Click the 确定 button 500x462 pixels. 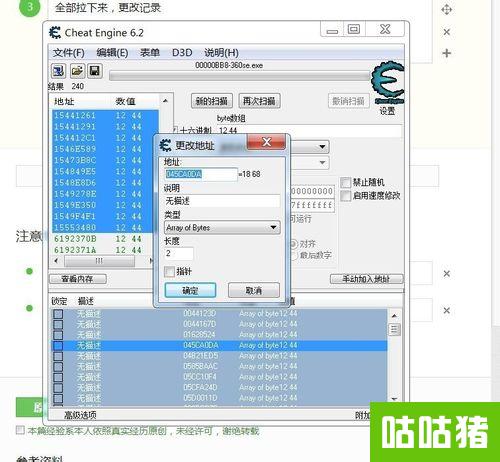coord(190,290)
